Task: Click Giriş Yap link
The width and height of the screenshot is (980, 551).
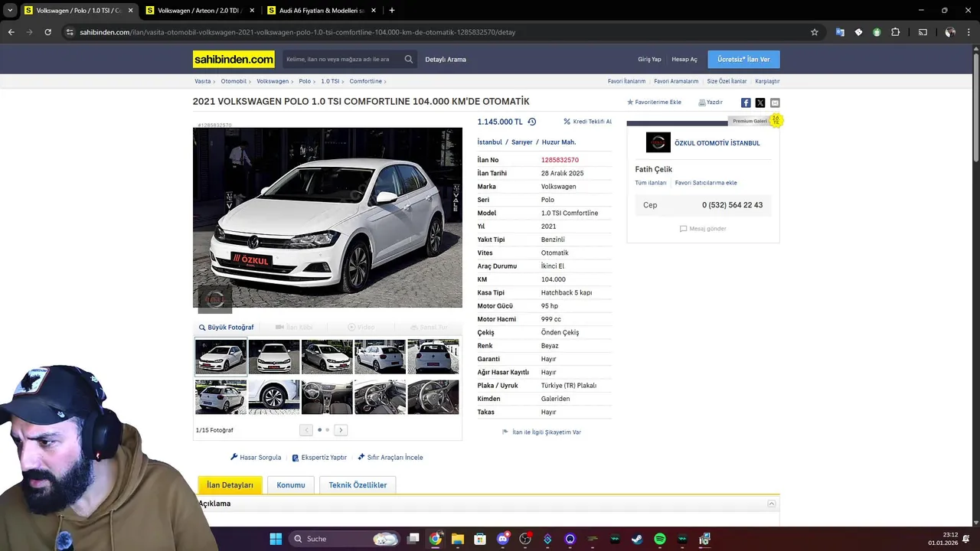Action: pos(649,59)
